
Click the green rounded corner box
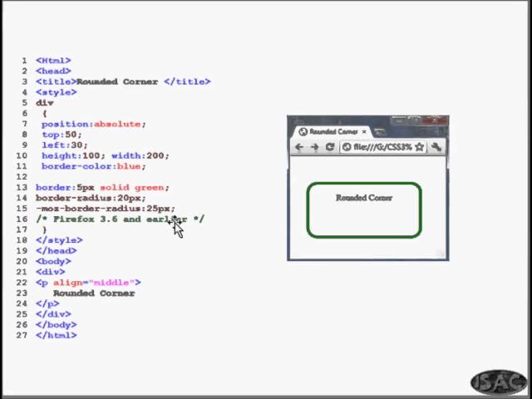pos(364,210)
